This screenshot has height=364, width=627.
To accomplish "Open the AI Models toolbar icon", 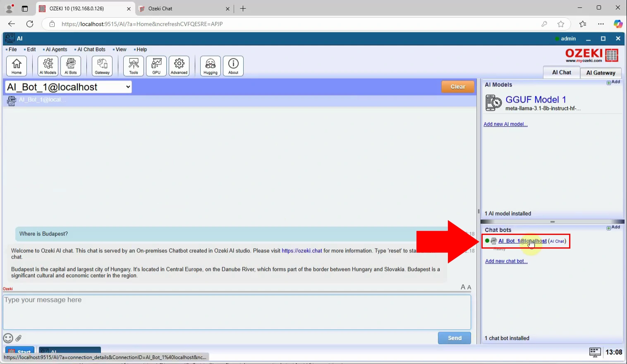I will click(x=48, y=66).
